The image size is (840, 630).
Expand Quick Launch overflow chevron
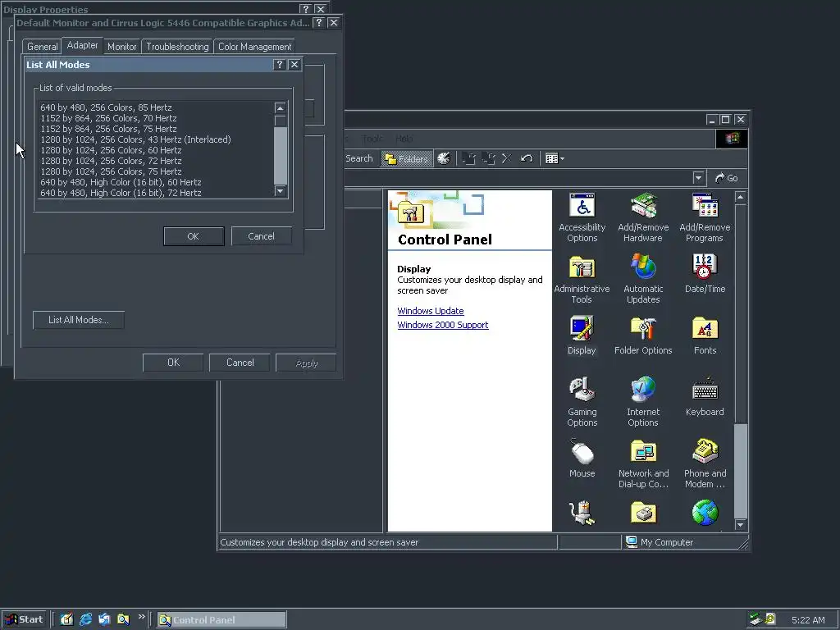[x=141, y=617]
